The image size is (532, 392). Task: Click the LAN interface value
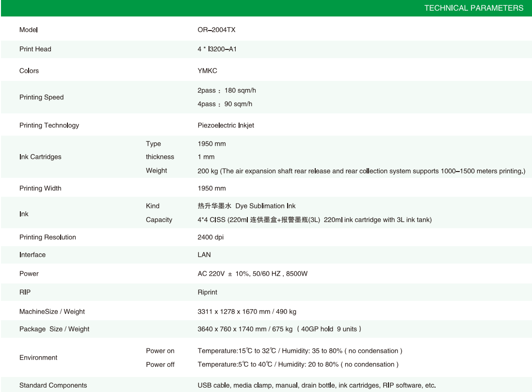pos(204,255)
